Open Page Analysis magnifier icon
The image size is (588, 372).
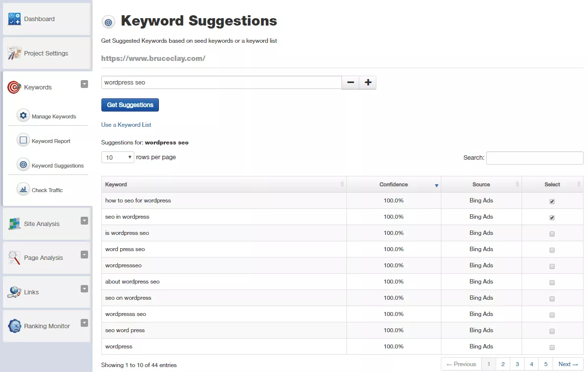tap(14, 258)
